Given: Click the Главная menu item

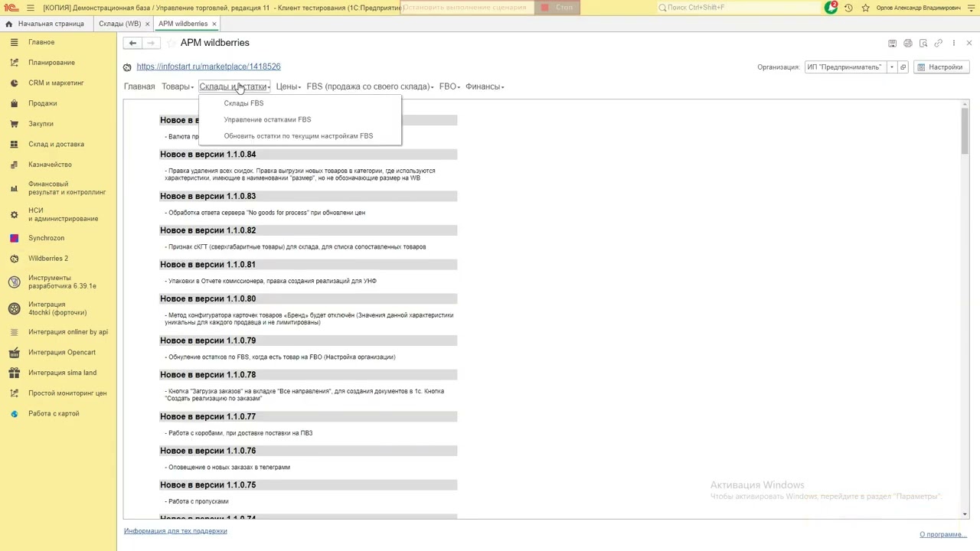Looking at the screenshot, I should pyautogui.click(x=139, y=86).
